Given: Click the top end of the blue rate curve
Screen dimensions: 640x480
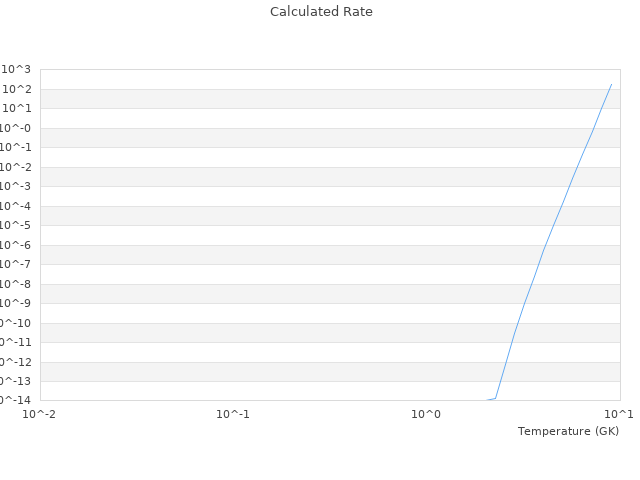Looking at the screenshot, I should [611, 84].
